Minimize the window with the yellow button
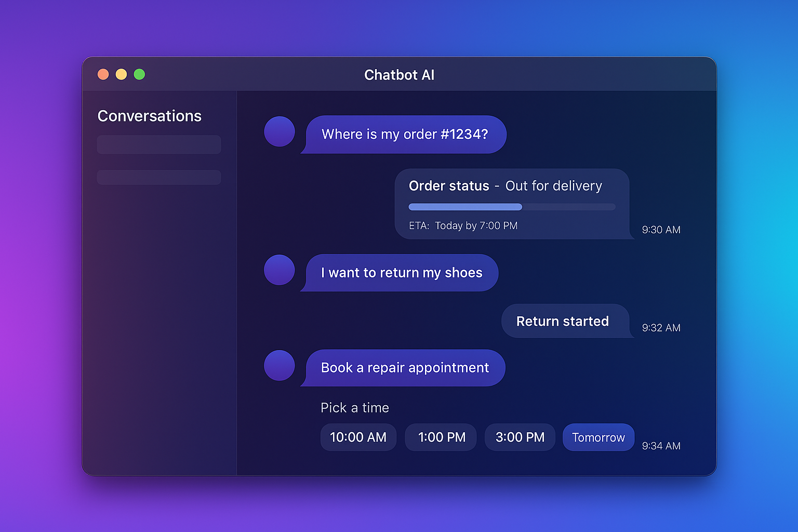 pyautogui.click(x=121, y=74)
